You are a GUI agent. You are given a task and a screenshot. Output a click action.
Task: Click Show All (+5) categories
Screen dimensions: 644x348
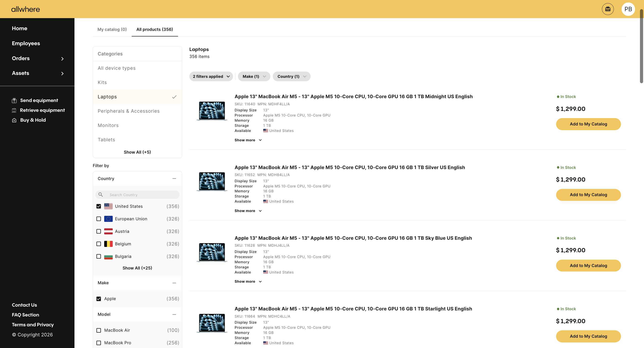[137, 152]
